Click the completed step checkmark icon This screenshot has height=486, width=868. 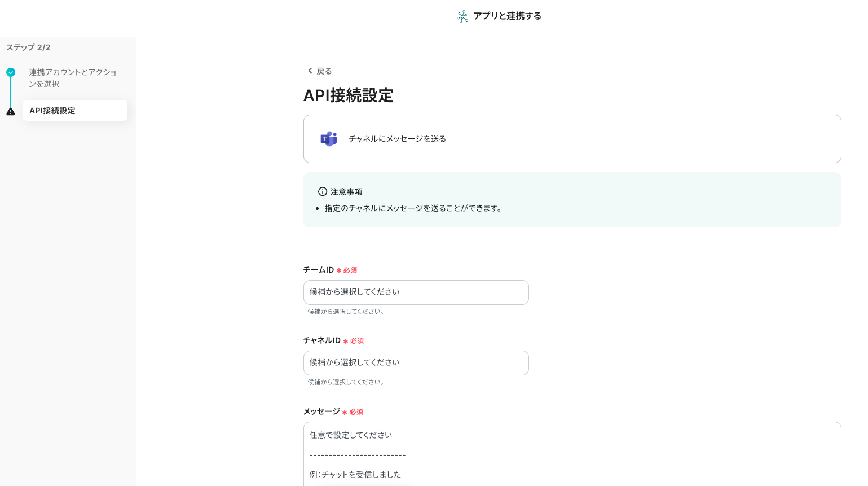11,72
